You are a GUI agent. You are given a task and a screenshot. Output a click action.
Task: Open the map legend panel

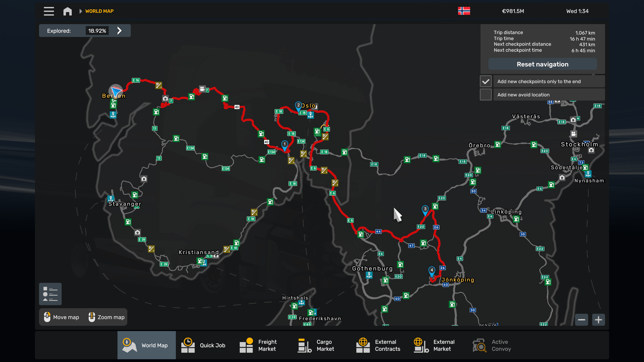[x=50, y=294]
